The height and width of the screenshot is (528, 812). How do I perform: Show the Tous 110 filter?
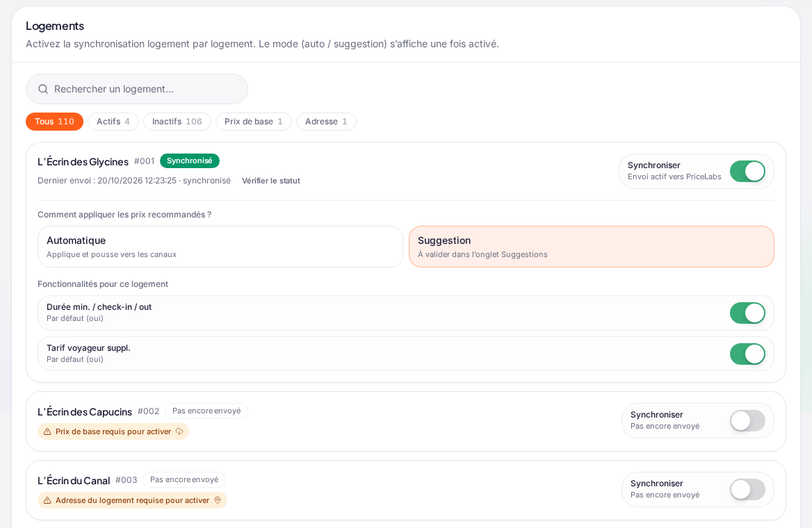pos(54,122)
